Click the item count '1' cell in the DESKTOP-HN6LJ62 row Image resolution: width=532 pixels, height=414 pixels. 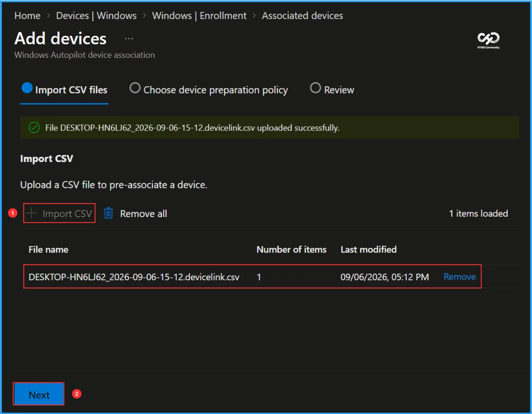(259, 277)
